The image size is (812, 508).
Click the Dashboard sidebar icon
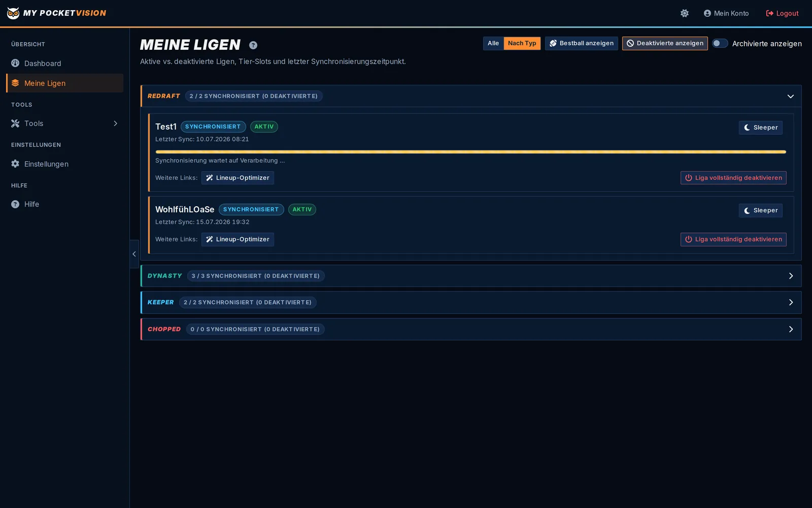coord(15,63)
